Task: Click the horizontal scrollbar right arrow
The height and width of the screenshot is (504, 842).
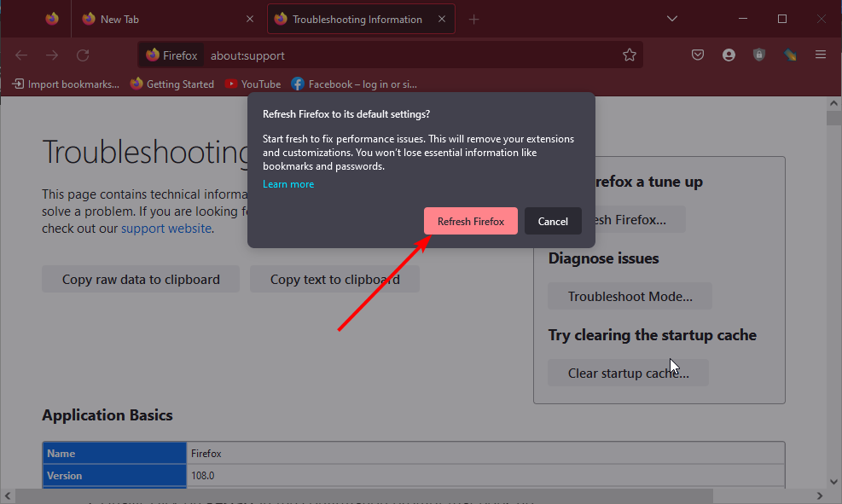Action: 820,495
